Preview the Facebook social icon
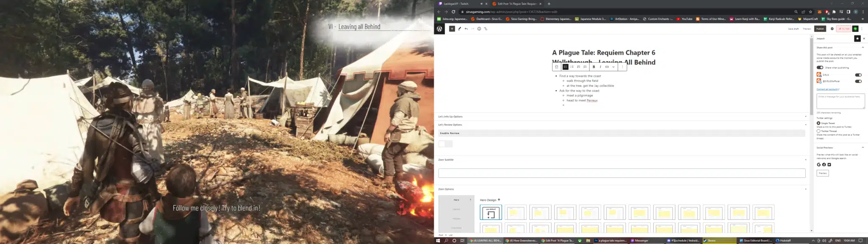 824,165
